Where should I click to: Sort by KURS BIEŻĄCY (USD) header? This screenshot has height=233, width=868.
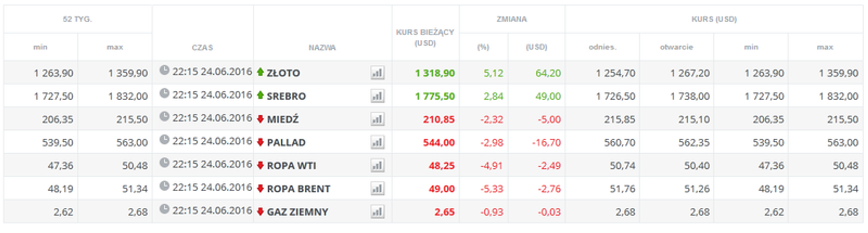[x=425, y=37]
